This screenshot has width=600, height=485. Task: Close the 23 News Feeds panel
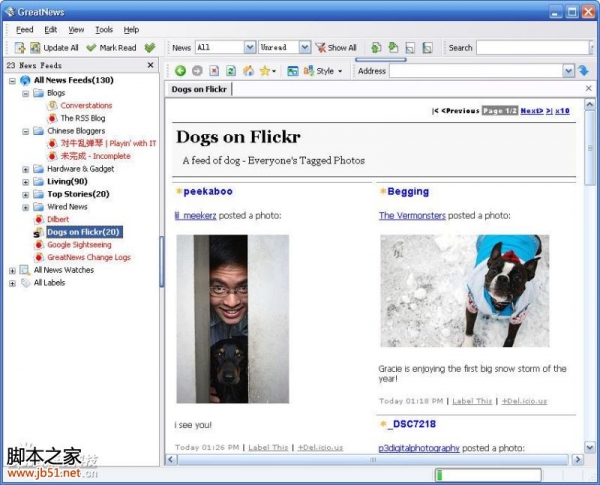click(150, 65)
